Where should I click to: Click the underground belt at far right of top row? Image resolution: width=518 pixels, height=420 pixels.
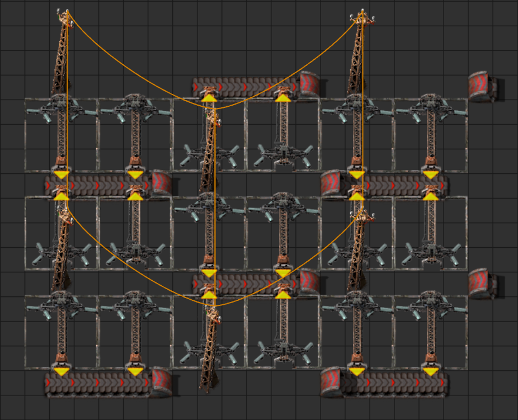(x=483, y=87)
